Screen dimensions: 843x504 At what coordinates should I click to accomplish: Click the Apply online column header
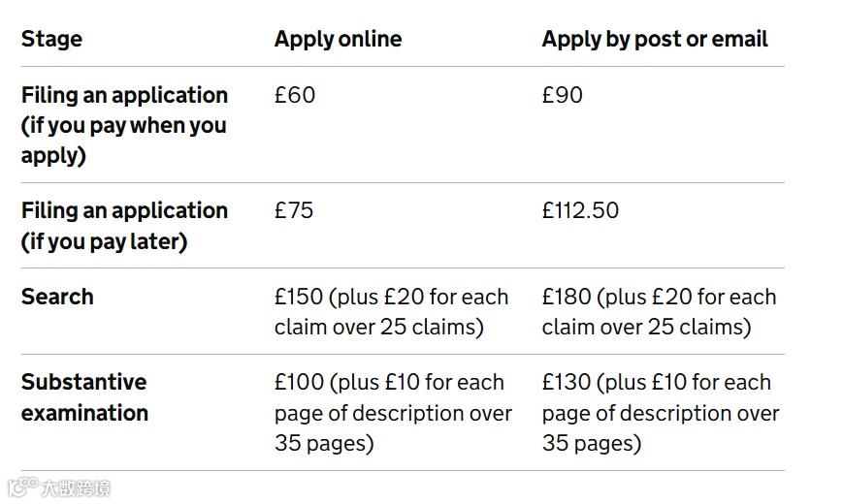(338, 39)
